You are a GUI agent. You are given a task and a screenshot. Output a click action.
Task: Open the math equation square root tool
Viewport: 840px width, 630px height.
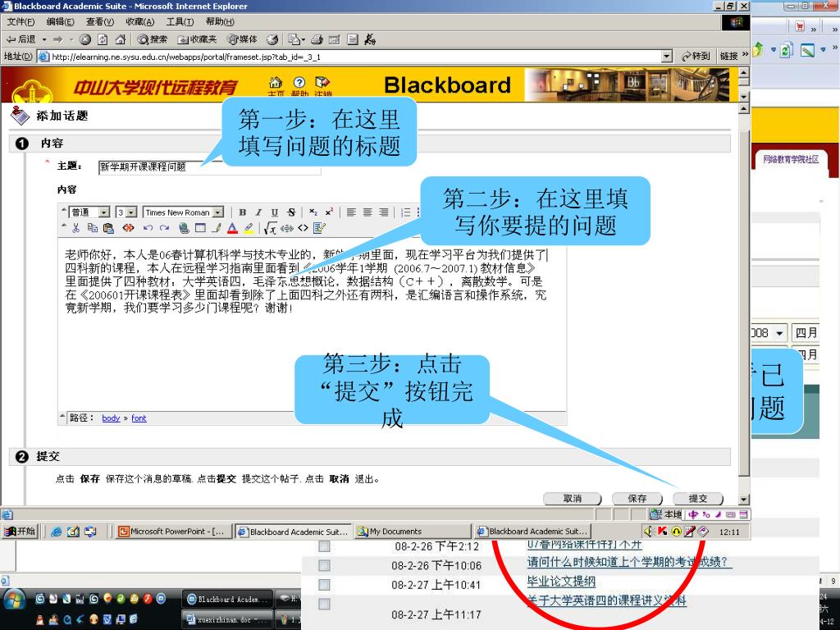pos(270,228)
